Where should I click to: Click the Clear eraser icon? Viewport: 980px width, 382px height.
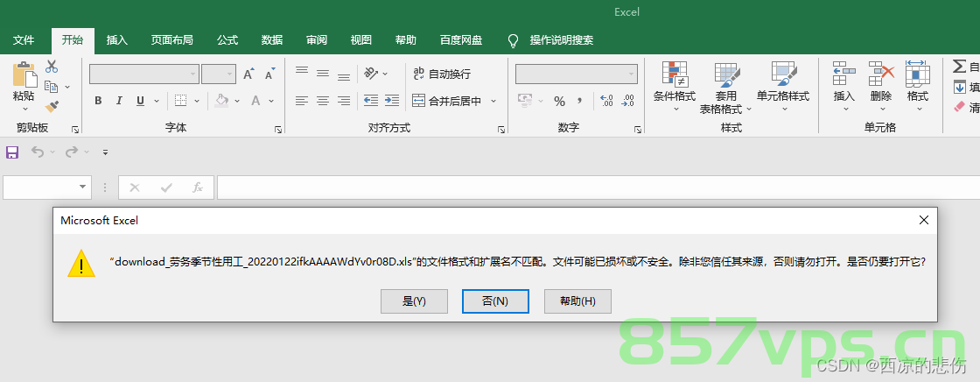click(959, 108)
